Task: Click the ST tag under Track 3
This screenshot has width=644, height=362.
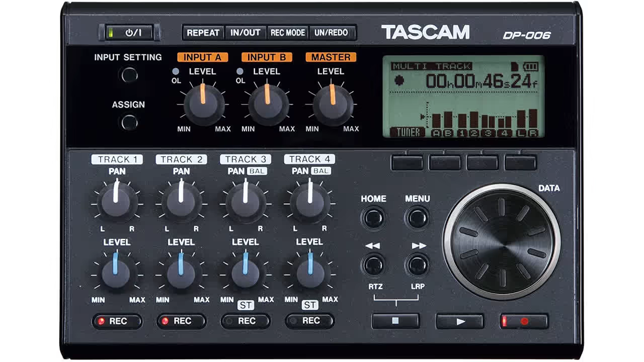Action: [x=246, y=305]
